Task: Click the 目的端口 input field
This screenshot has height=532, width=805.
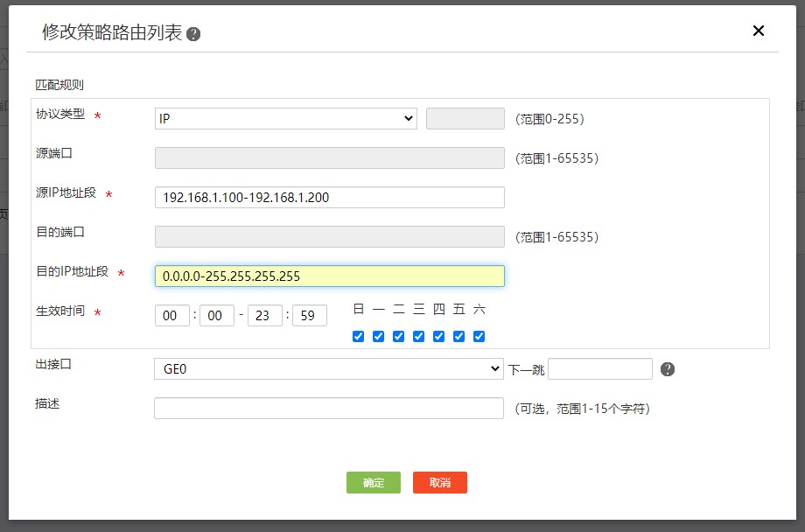Action: click(x=330, y=237)
